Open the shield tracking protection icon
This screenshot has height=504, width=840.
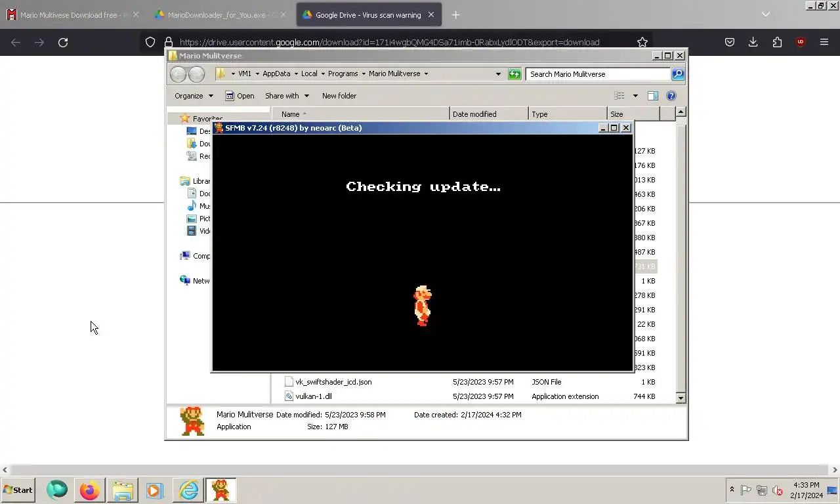(x=150, y=42)
